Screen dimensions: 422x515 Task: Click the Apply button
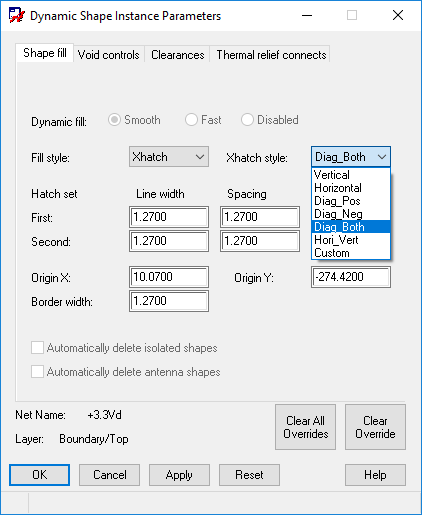click(179, 475)
